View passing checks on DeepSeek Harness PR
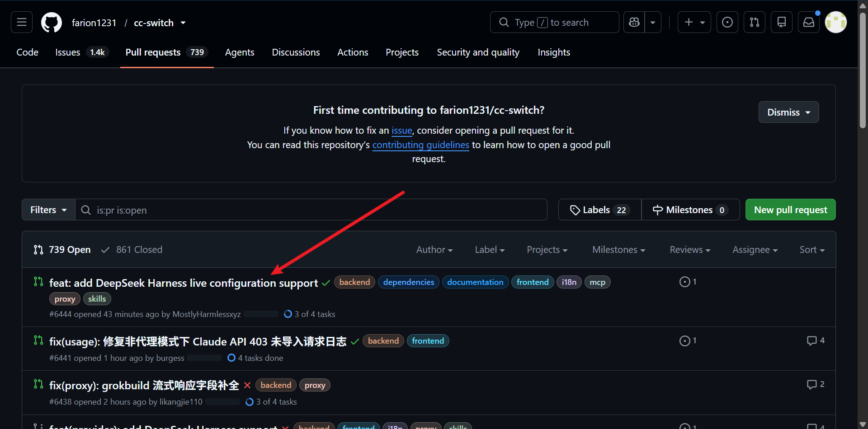 (325, 283)
